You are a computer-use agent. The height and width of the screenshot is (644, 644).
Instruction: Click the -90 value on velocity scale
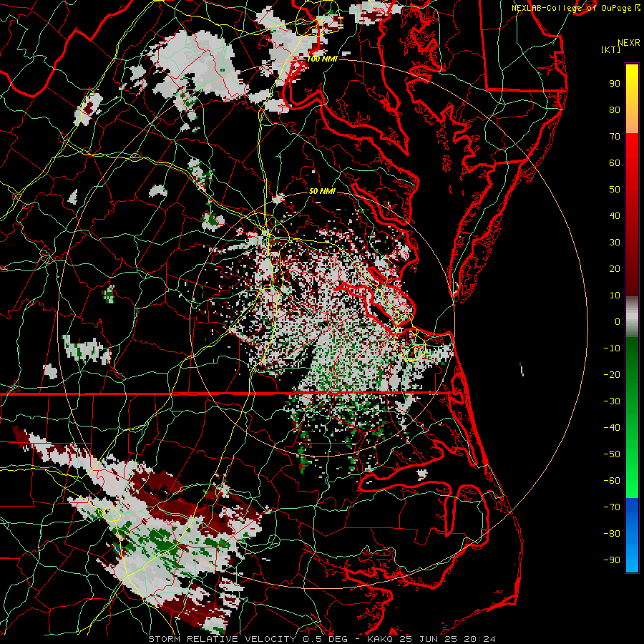pyautogui.click(x=612, y=560)
